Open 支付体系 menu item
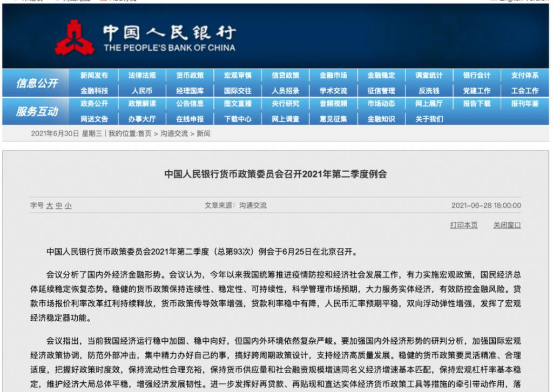 (525, 76)
